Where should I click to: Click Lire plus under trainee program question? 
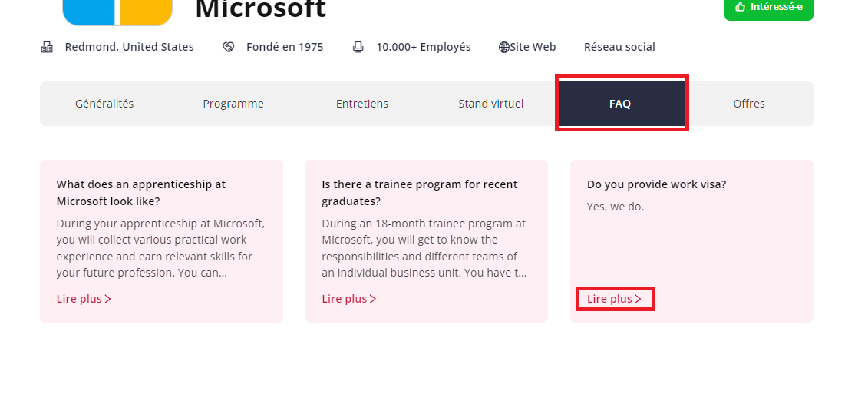click(x=349, y=299)
